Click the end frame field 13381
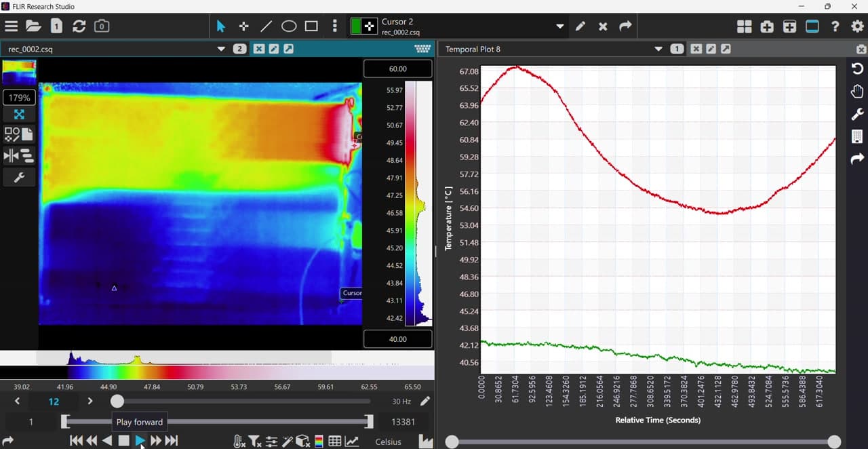Image resolution: width=868 pixels, height=449 pixels. tap(403, 422)
